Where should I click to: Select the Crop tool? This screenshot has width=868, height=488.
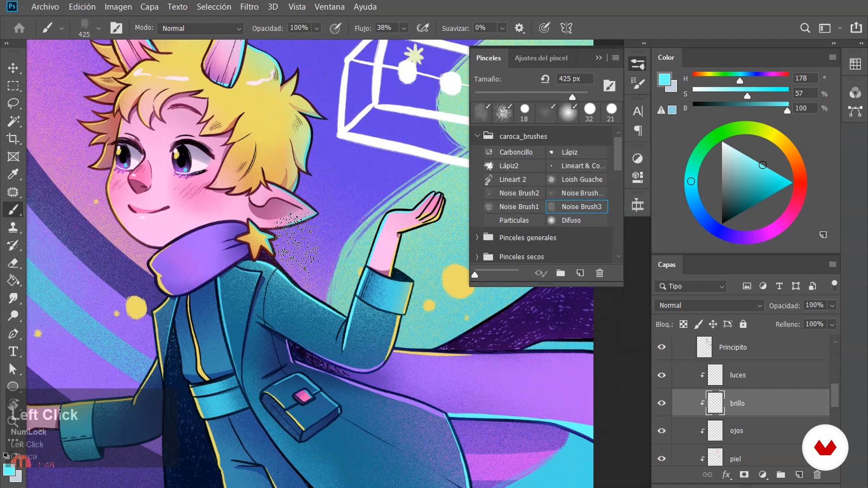[13, 139]
